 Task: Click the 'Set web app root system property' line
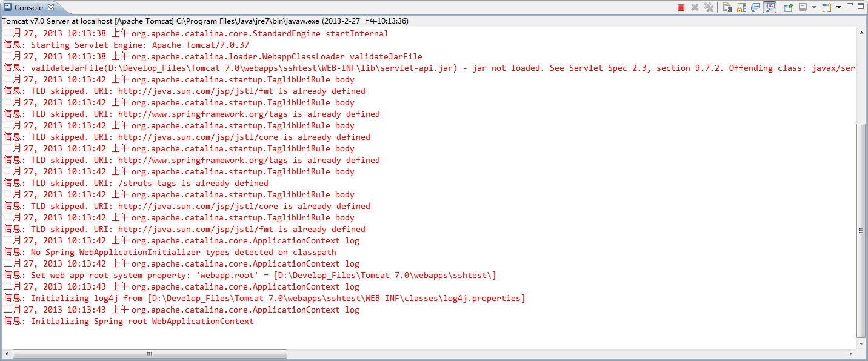point(250,275)
